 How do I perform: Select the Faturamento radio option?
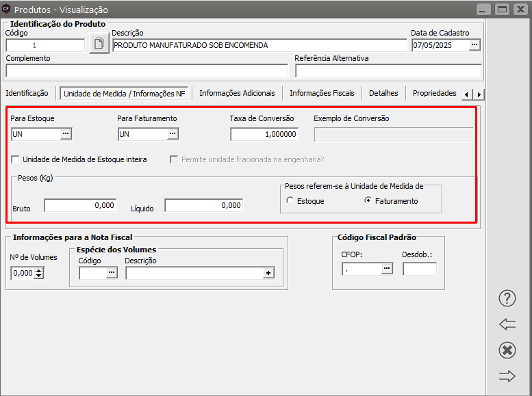(x=368, y=201)
